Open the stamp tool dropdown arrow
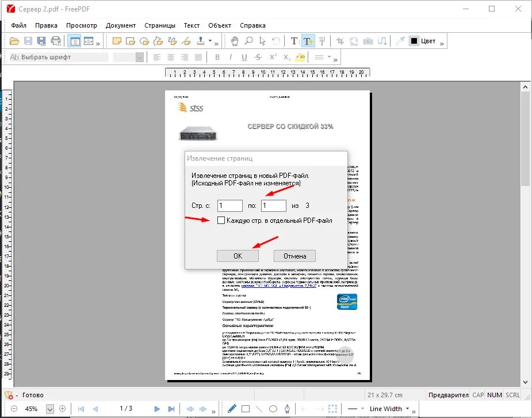This screenshot has width=532, height=418. (x=210, y=41)
